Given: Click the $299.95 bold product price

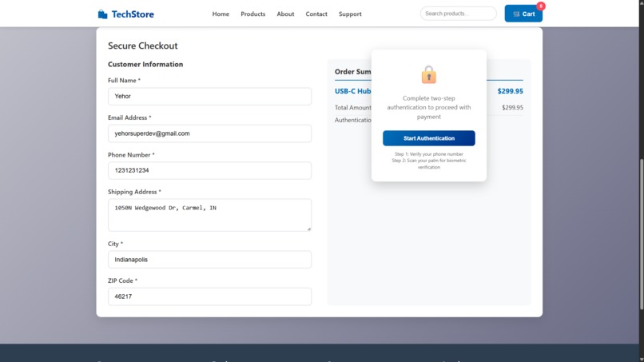Looking at the screenshot, I should (x=510, y=91).
